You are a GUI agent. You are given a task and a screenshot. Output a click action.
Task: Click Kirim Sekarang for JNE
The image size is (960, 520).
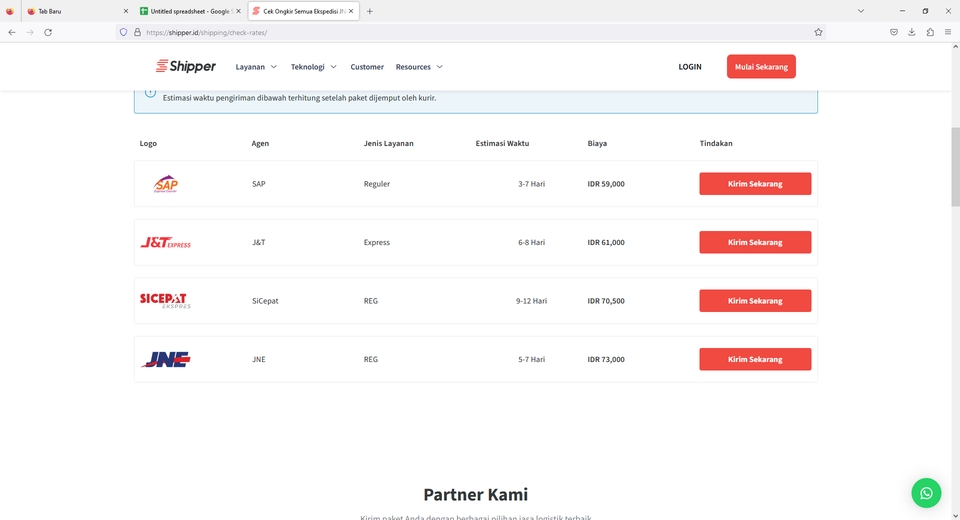tap(755, 360)
